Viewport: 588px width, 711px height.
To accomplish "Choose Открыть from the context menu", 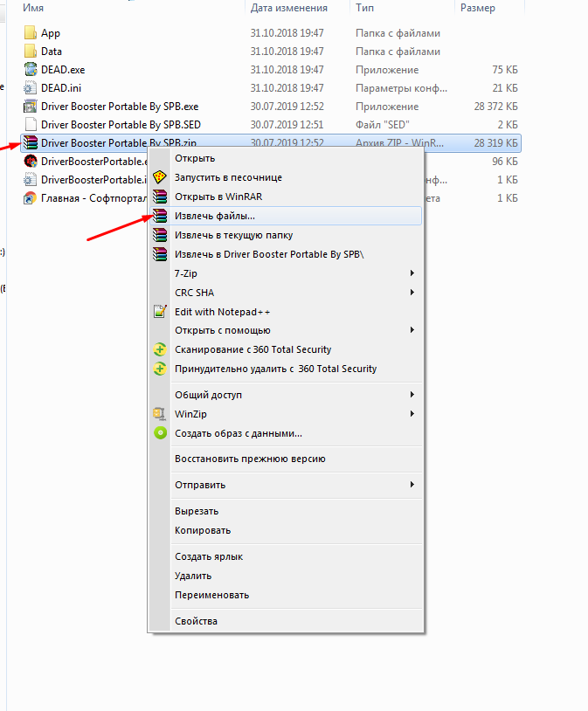I will tap(286, 158).
